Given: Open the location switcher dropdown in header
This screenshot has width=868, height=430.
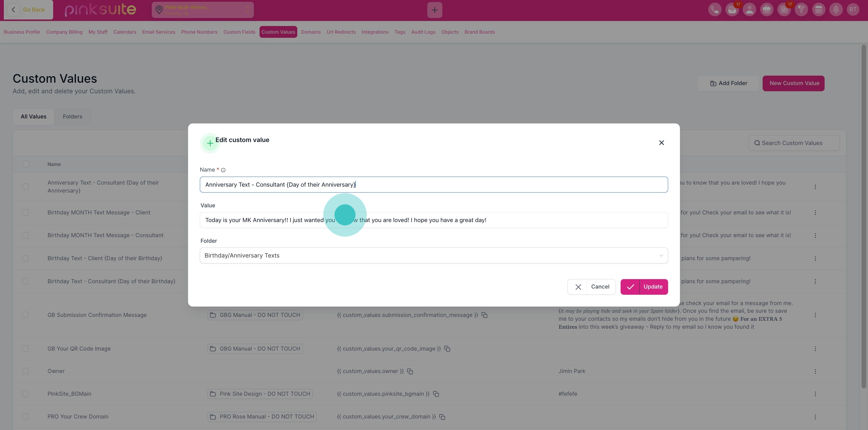Looking at the screenshot, I should click(203, 10).
